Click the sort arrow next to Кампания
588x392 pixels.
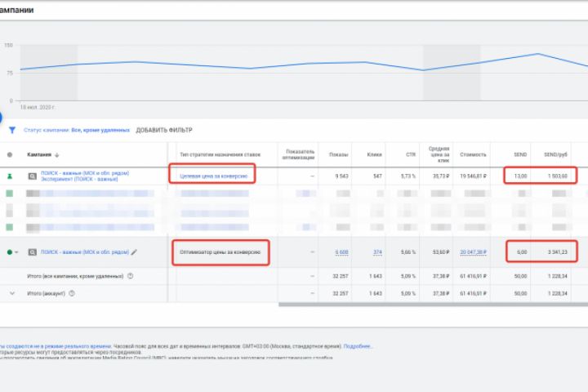coord(57,155)
